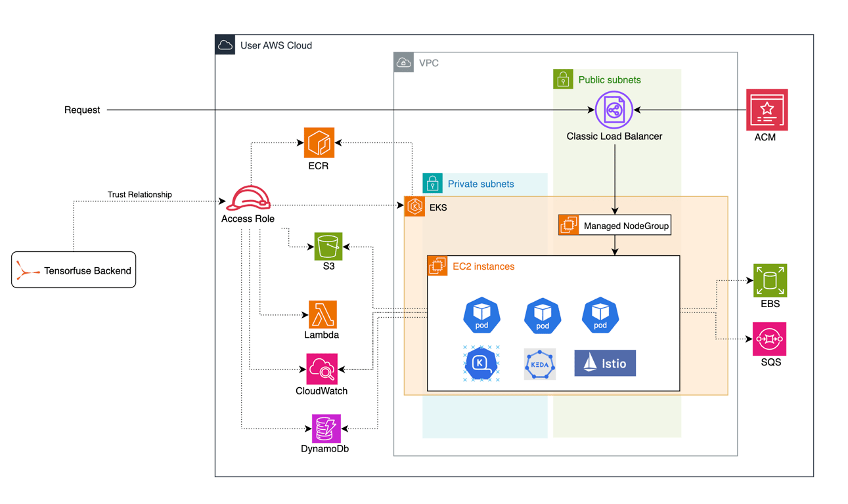
Task: Select the "VPC" label
Action: click(429, 64)
